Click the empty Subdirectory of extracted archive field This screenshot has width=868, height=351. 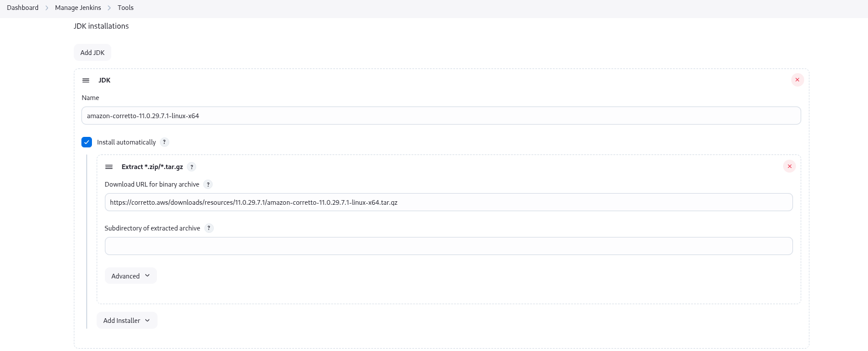click(x=448, y=246)
